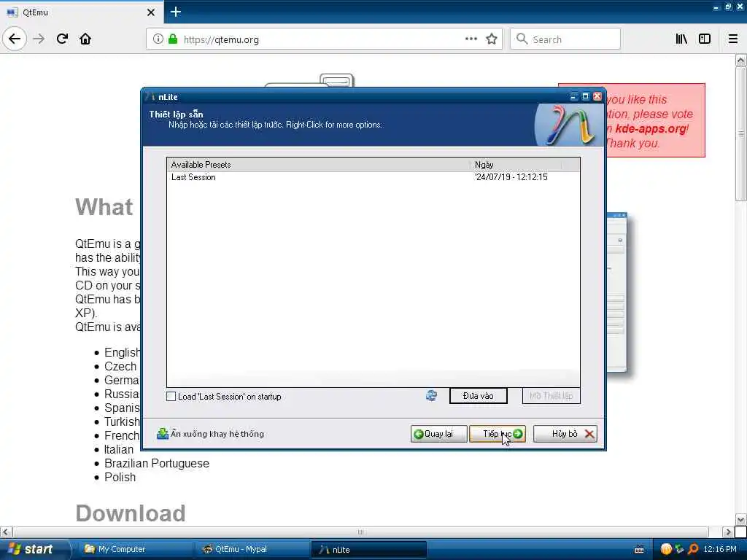Click the browser forward arrow
The height and width of the screenshot is (560, 747).
coord(39,39)
